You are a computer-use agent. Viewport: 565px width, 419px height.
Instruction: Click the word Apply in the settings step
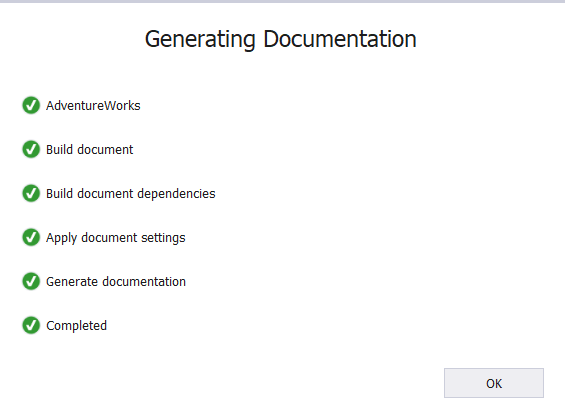[61, 238]
